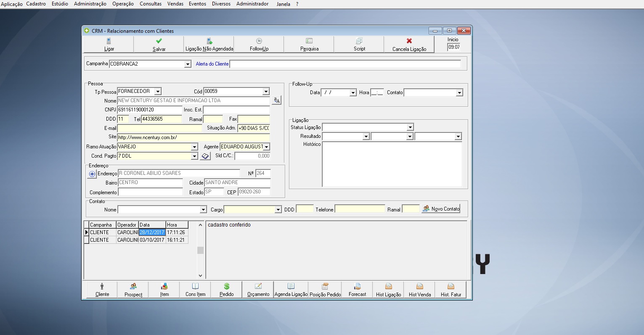644x335 pixels.
Task: Add a new contact with Novo Contato
Action: 441,208
